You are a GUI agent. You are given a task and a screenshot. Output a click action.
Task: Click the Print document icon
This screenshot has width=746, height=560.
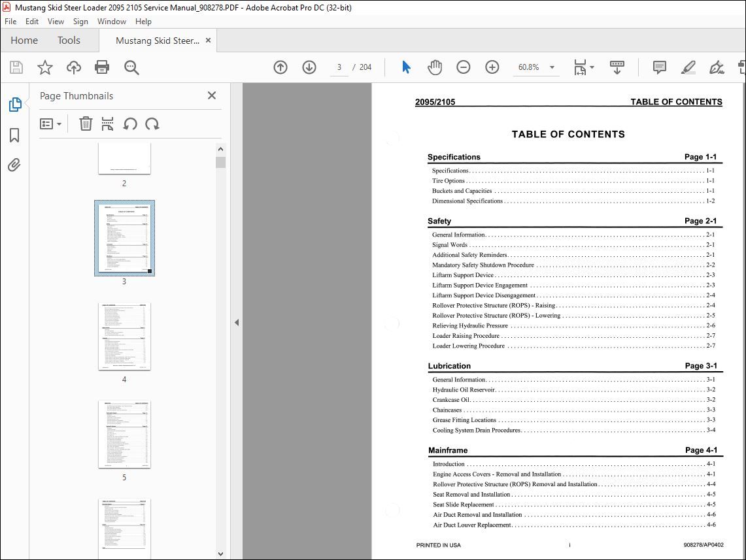click(x=102, y=67)
